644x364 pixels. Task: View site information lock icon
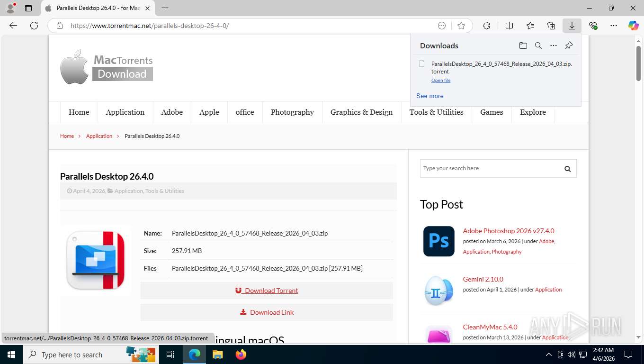(59, 26)
